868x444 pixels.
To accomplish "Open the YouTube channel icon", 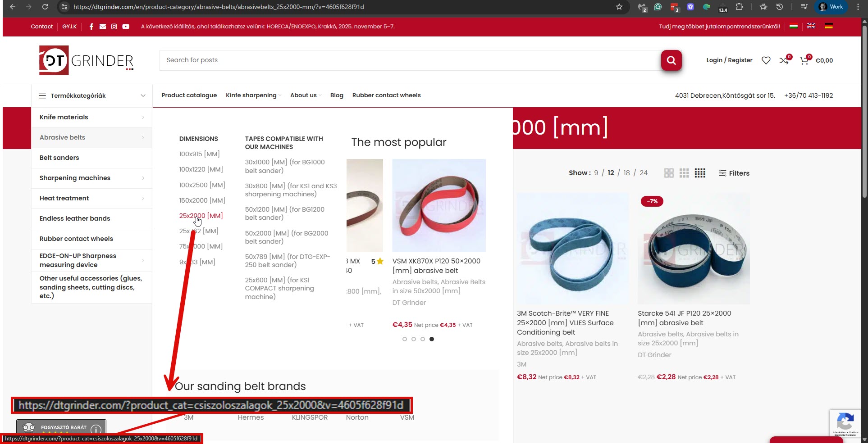I will pyautogui.click(x=126, y=27).
